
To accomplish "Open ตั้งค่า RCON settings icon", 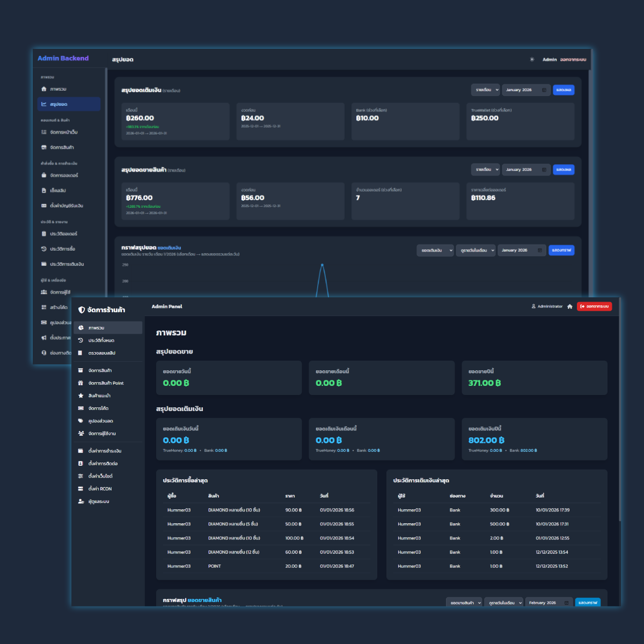I will [80, 489].
